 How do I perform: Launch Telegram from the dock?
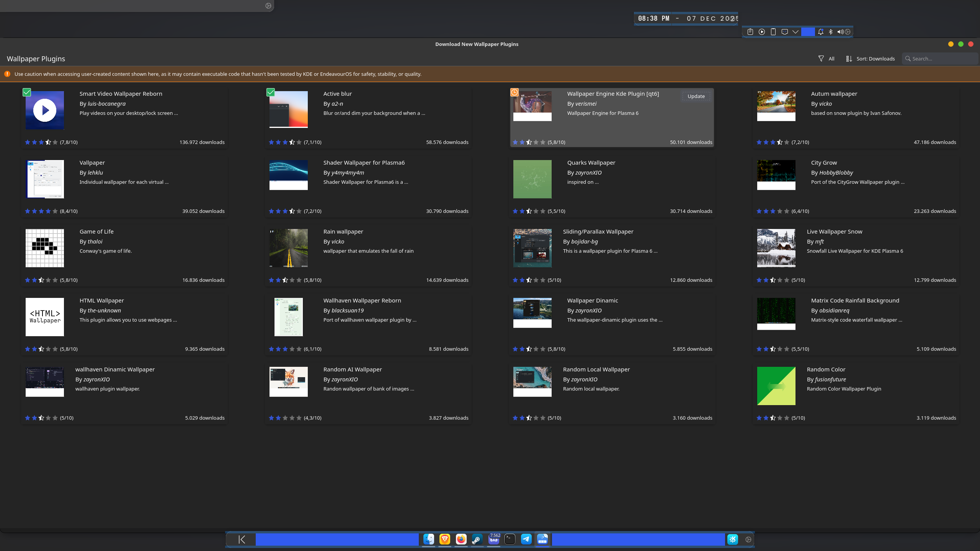point(526,539)
